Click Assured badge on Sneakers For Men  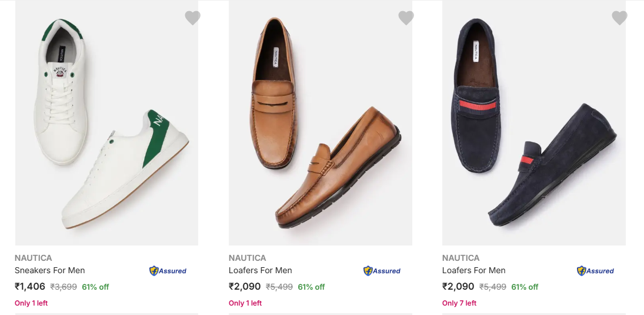pyautogui.click(x=168, y=271)
